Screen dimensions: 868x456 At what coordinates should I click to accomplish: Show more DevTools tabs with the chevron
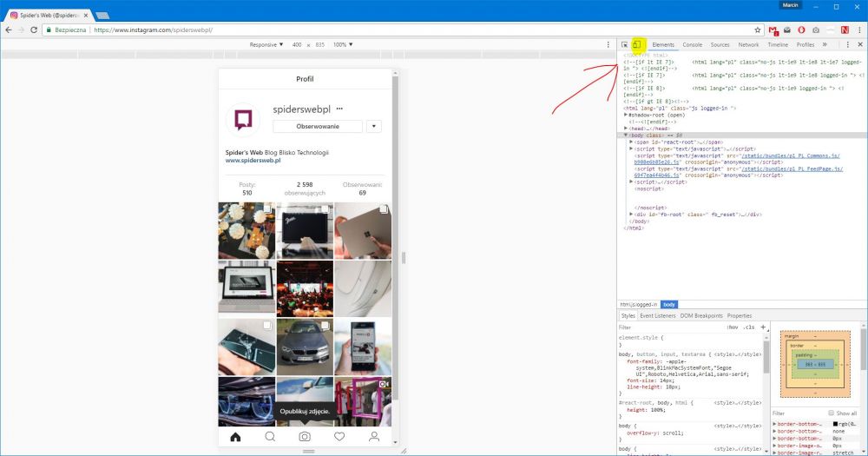825,44
